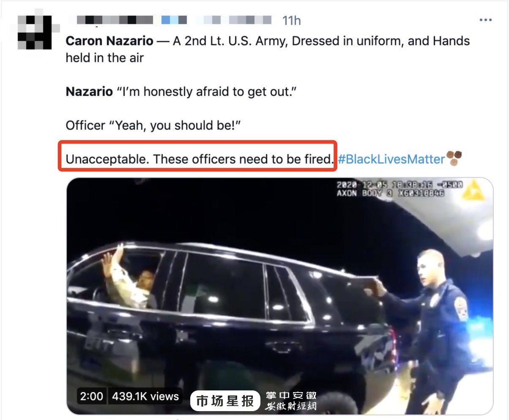The image size is (509, 420).
Task: Play the embedded bodycam video
Action: tap(280, 296)
